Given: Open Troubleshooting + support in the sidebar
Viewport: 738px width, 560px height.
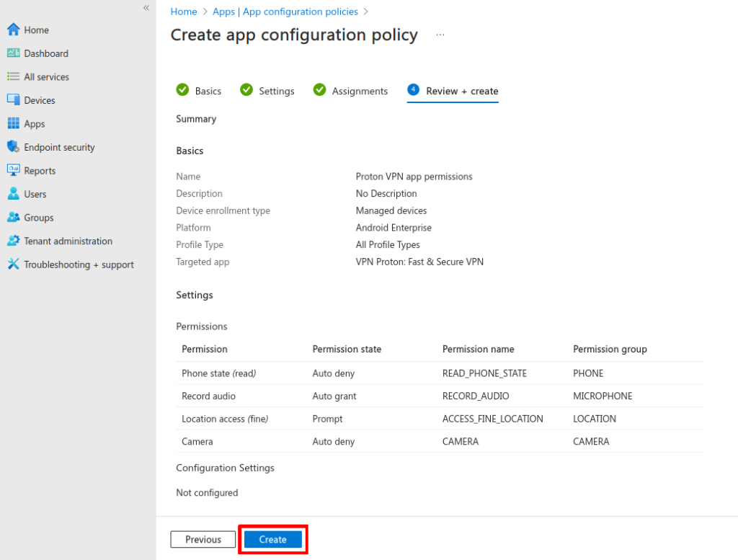Looking at the screenshot, I should point(78,265).
